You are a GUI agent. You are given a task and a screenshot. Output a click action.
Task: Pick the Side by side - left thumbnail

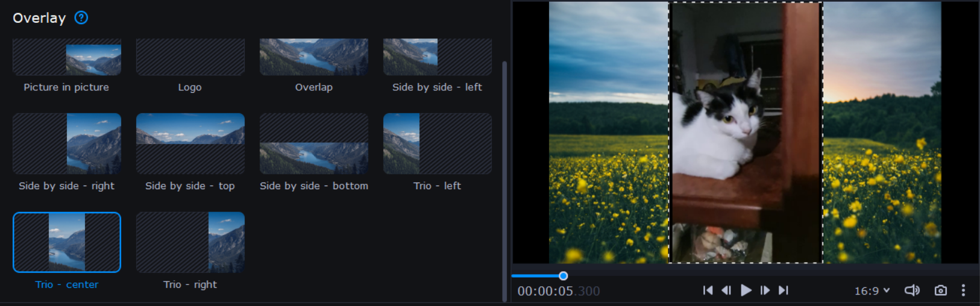click(x=438, y=57)
